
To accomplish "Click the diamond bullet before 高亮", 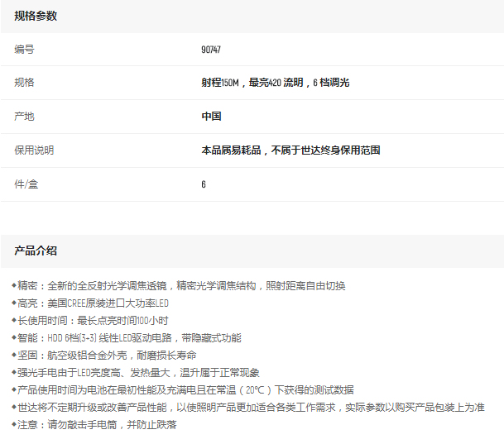I will click(13, 303).
